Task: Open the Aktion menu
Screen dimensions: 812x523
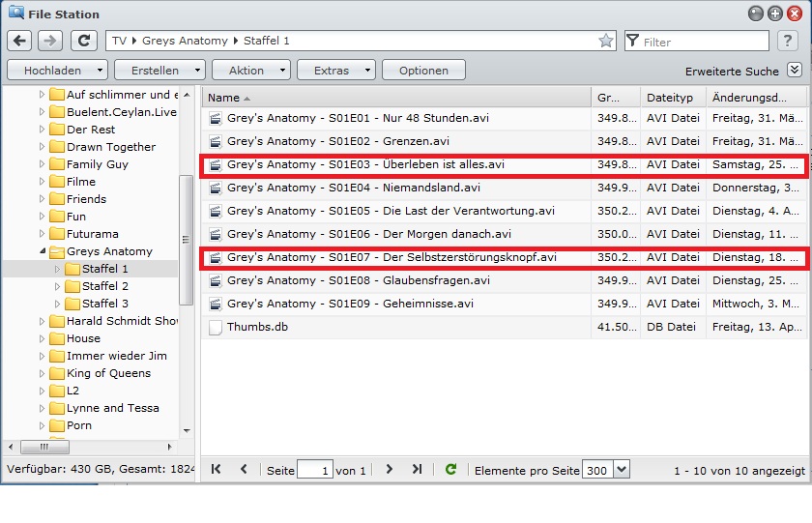Action: point(251,70)
